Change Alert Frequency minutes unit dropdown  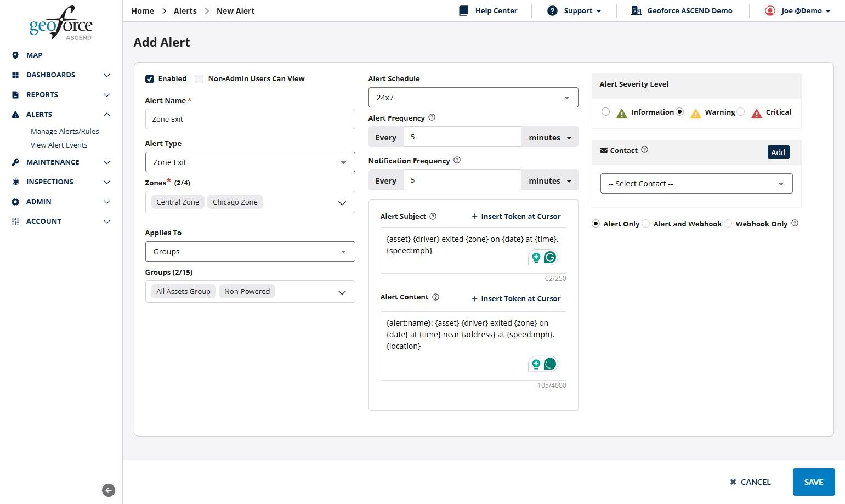(549, 138)
